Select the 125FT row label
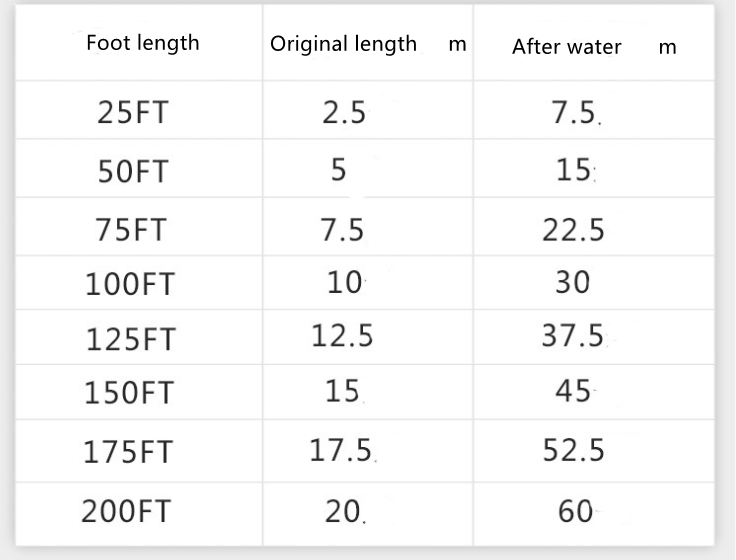736x560 pixels. pos(129,340)
